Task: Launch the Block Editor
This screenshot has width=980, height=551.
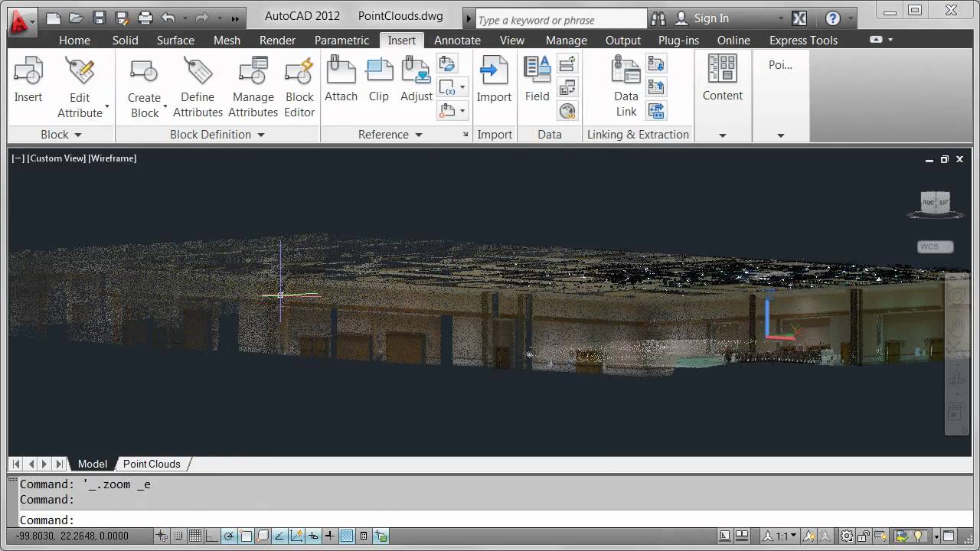Action: 299,87
